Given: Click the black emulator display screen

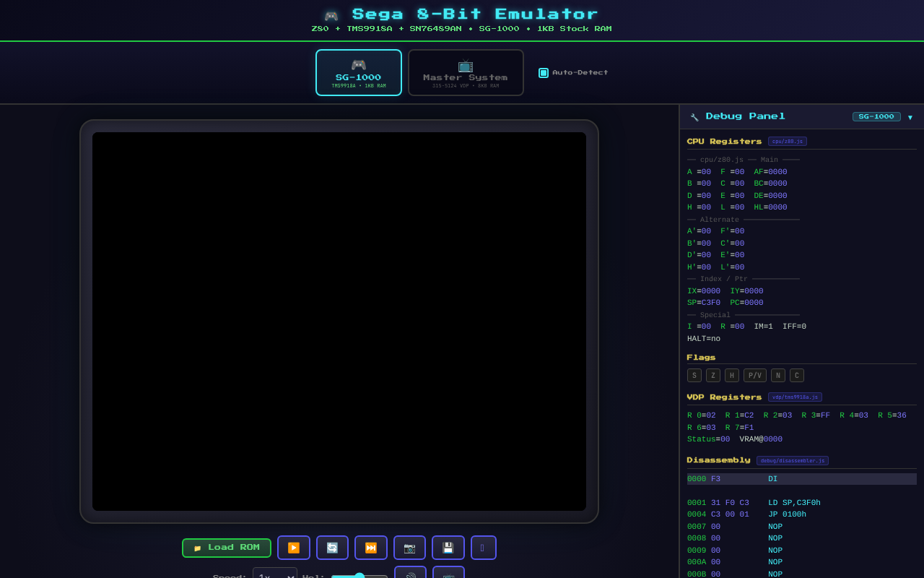Looking at the screenshot, I should (x=339, y=322).
